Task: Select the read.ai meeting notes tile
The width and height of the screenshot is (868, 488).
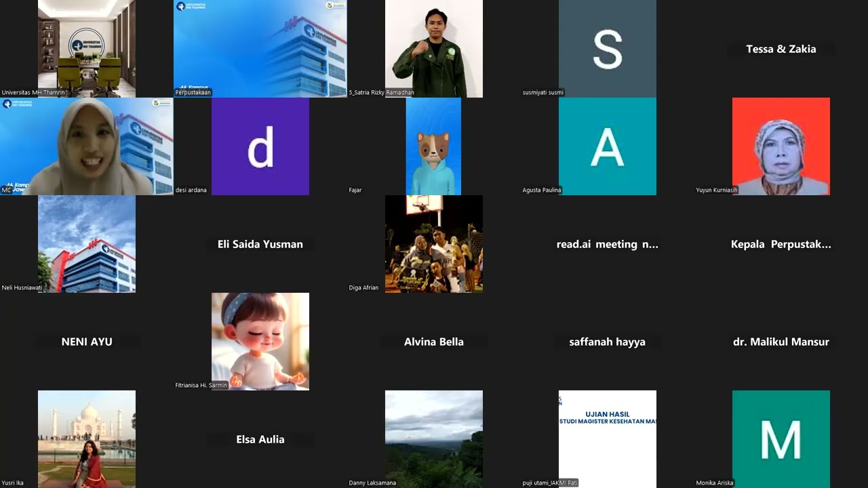Action: point(608,244)
